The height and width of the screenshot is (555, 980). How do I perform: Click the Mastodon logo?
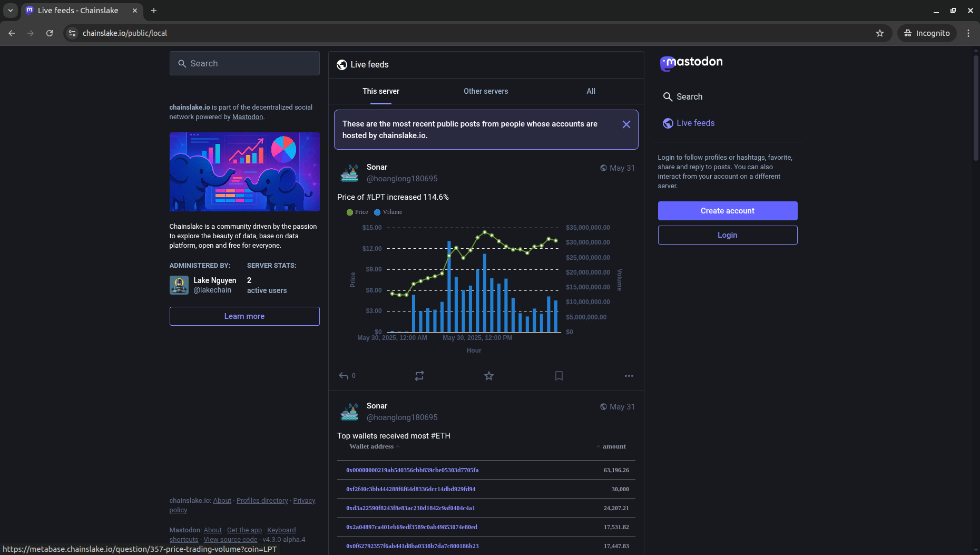(691, 63)
